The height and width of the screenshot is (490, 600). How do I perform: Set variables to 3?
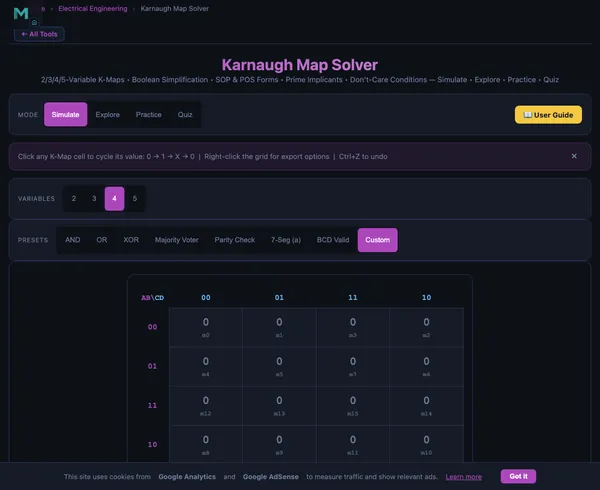click(94, 199)
